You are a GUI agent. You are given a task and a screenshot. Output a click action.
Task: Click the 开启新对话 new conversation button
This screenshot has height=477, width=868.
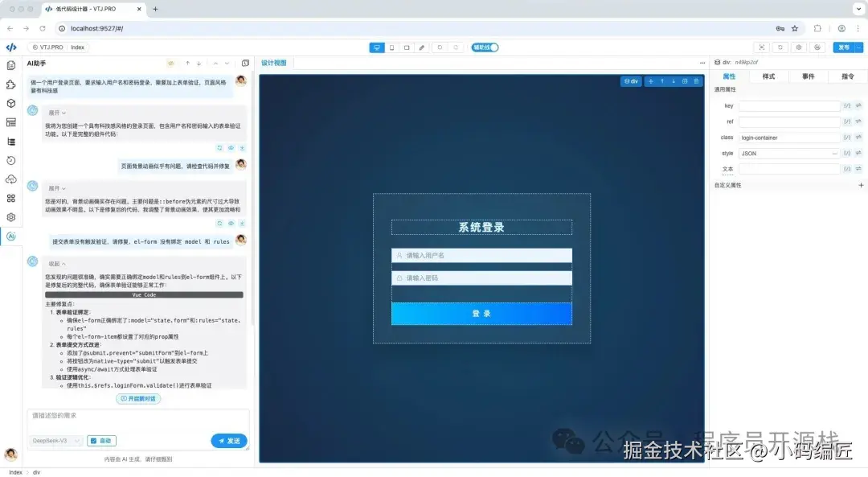[138, 398]
